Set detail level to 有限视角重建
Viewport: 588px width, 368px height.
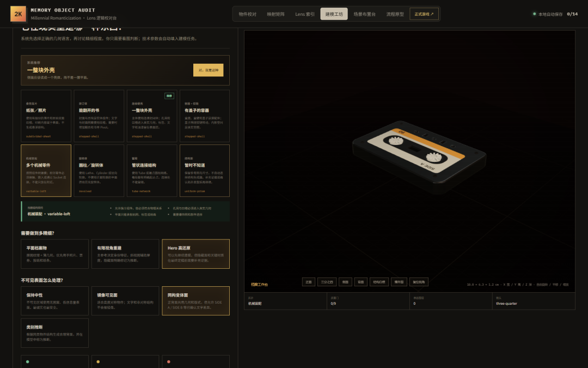click(x=125, y=254)
